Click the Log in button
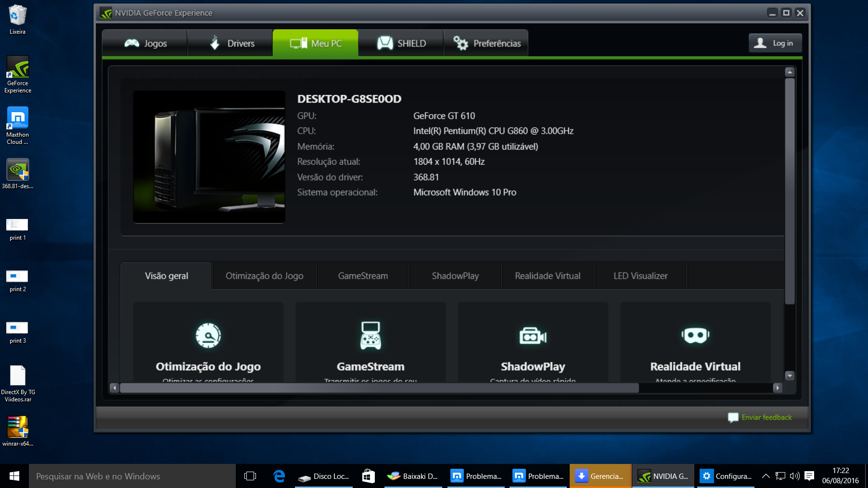Screen dimensions: 868x488 click(775, 43)
